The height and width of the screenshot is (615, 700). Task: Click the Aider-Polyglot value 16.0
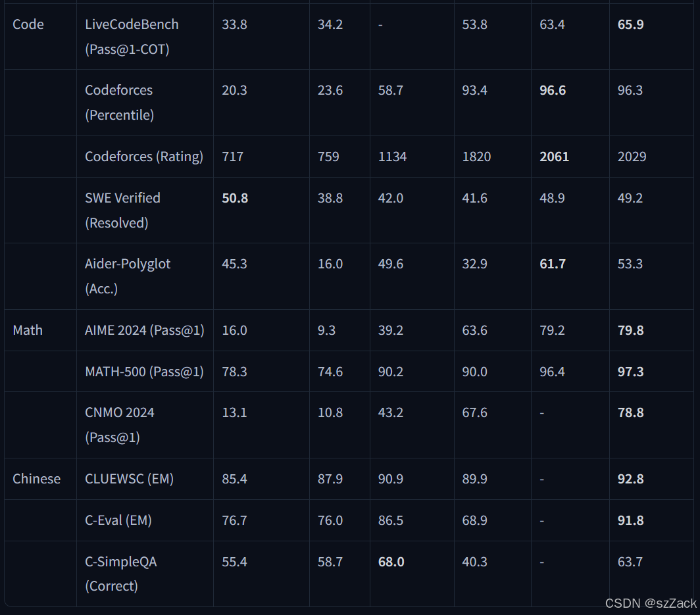pos(330,264)
